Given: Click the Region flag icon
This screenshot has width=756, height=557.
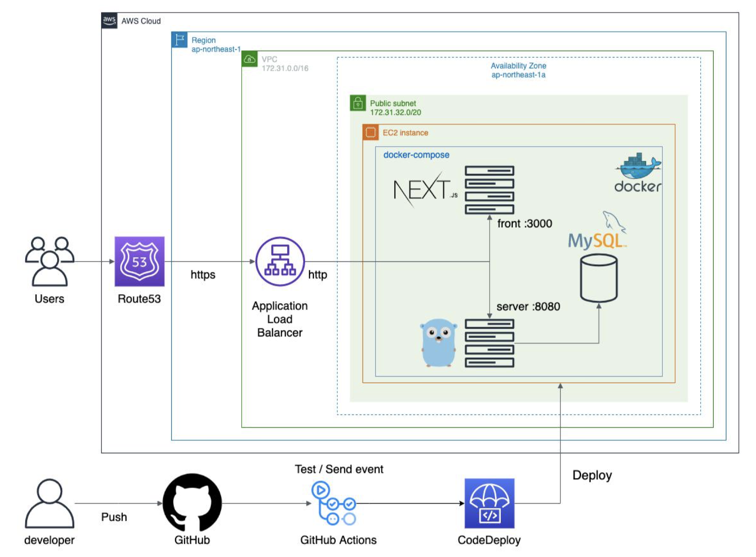Looking at the screenshot, I should 179,40.
